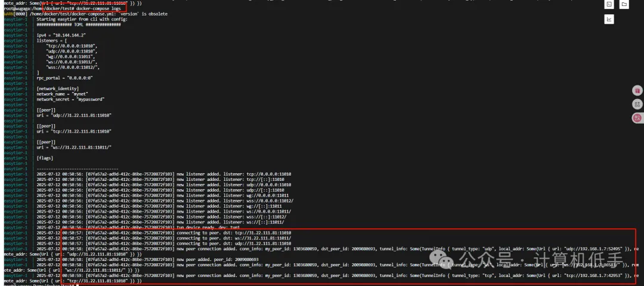
Task: Click the pink translate floating icon
Action: pyautogui.click(x=637, y=118)
